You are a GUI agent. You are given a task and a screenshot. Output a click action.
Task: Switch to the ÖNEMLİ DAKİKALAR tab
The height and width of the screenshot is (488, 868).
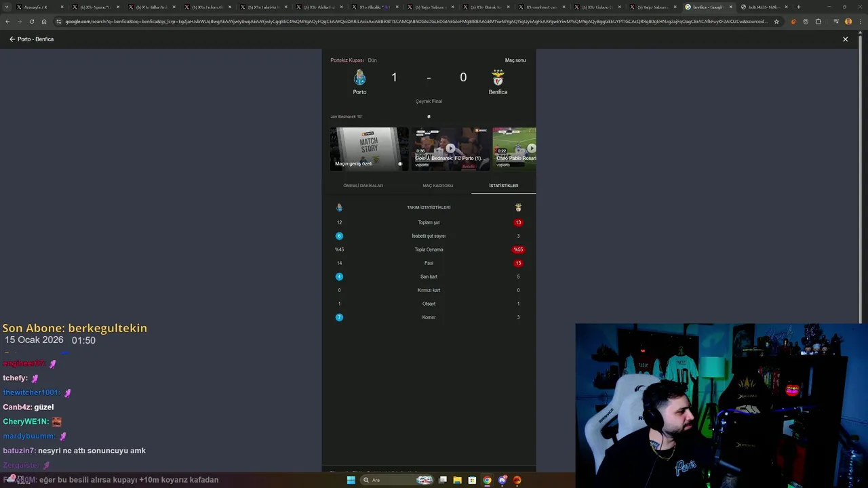pos(363,186)
